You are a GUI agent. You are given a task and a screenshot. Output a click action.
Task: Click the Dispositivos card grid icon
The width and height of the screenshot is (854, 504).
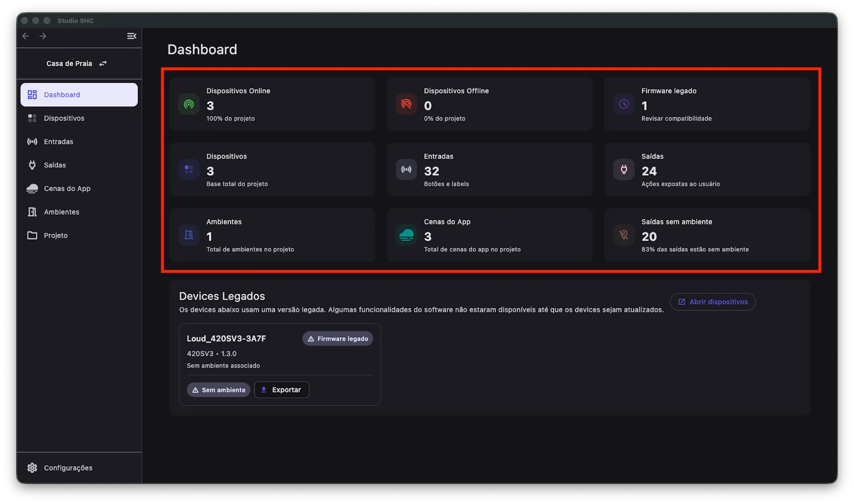[189, 169]
